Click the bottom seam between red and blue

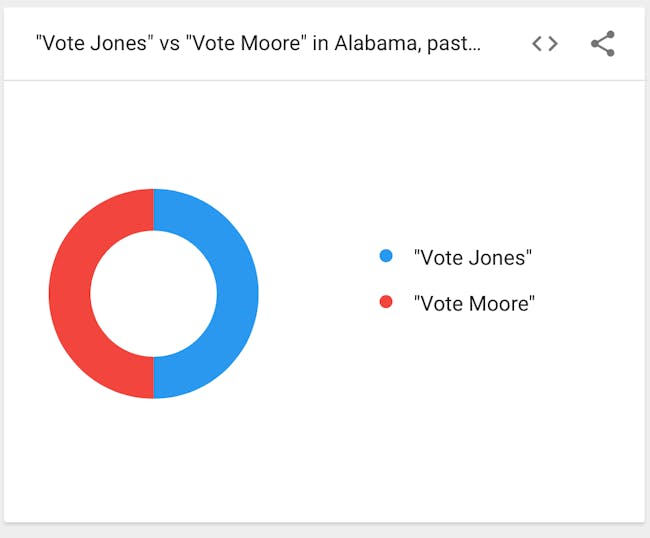(153, 378)
